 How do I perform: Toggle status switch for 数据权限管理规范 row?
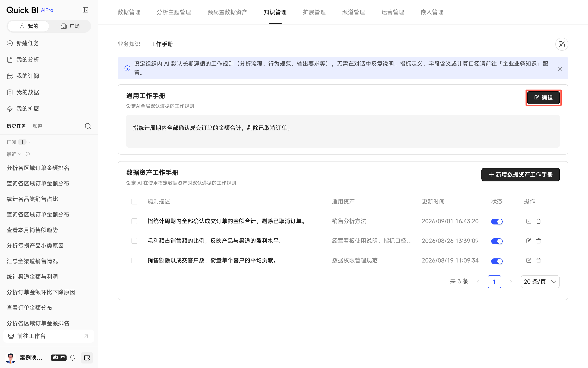pyautogui.click(x=497, y=261)
